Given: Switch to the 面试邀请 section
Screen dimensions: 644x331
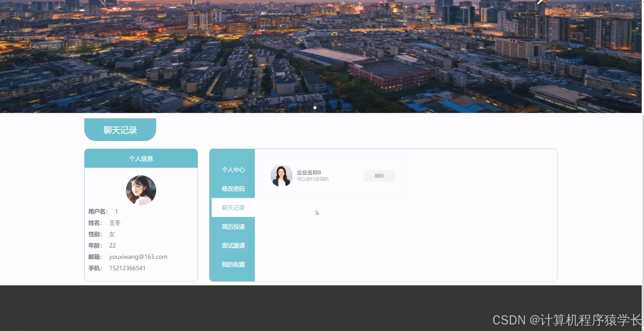Looking at the screenshot, I should 233,245.
